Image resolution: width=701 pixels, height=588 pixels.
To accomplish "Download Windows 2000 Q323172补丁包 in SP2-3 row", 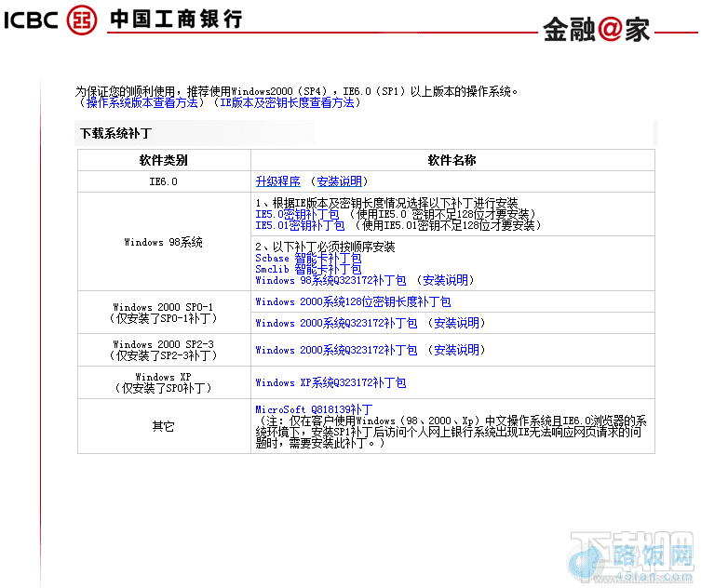I will 336,351.
